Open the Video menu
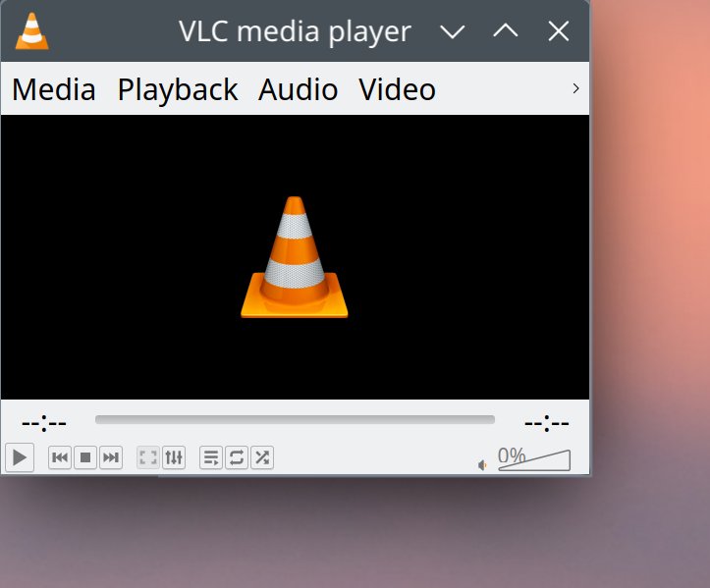This screenshot has height=588, width=710. 398,90
